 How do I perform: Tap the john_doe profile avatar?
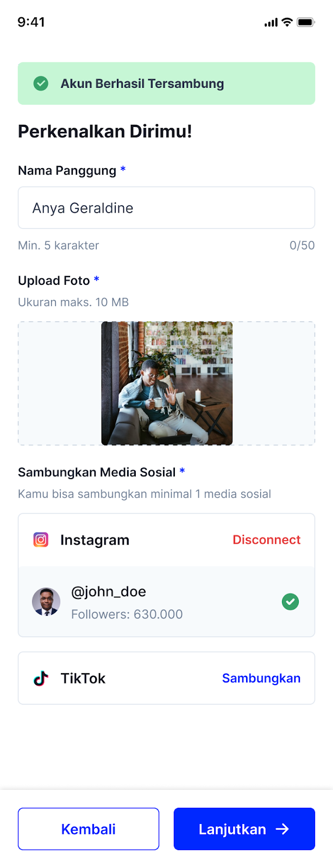tap(46, 602)
